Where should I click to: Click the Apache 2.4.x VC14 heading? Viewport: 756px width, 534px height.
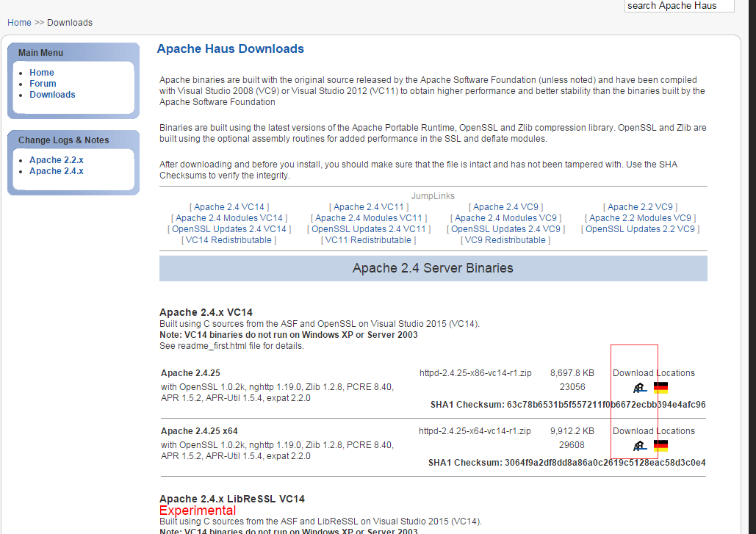point(206,312)
